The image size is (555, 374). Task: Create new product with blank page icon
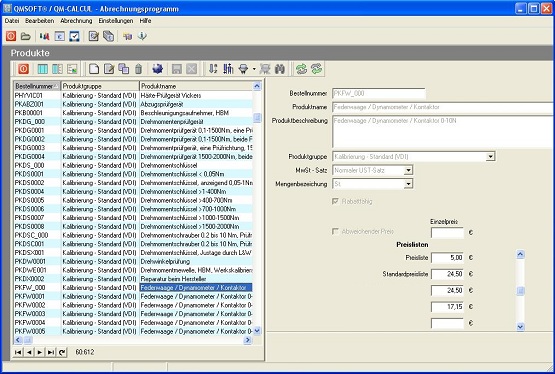tap(94, 69)
